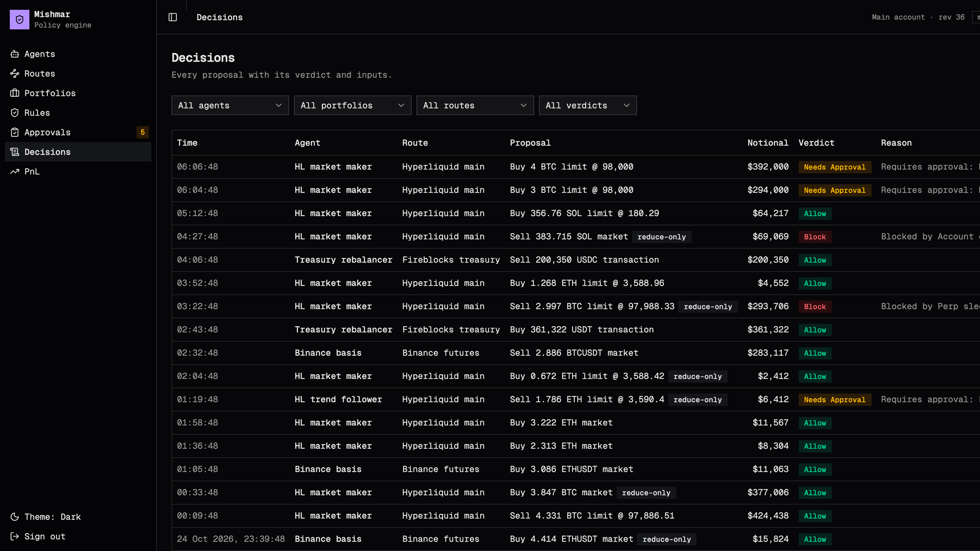The height and width of the screenshot is (551, 980).
Task: Click Buy 3.086 ETHUSDT market proposal
Action: point(571,469)
